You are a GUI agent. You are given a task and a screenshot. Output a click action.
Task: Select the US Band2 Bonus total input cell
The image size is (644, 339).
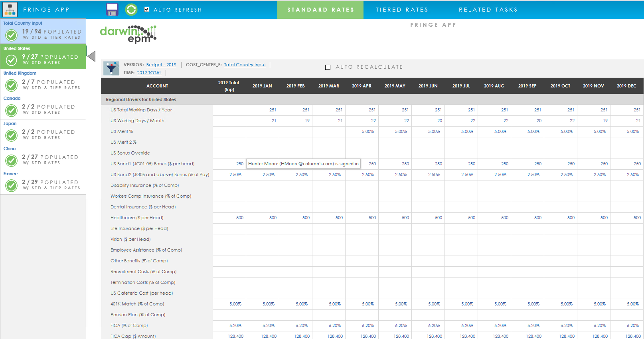pyautogui.click(x=229, y=174)
